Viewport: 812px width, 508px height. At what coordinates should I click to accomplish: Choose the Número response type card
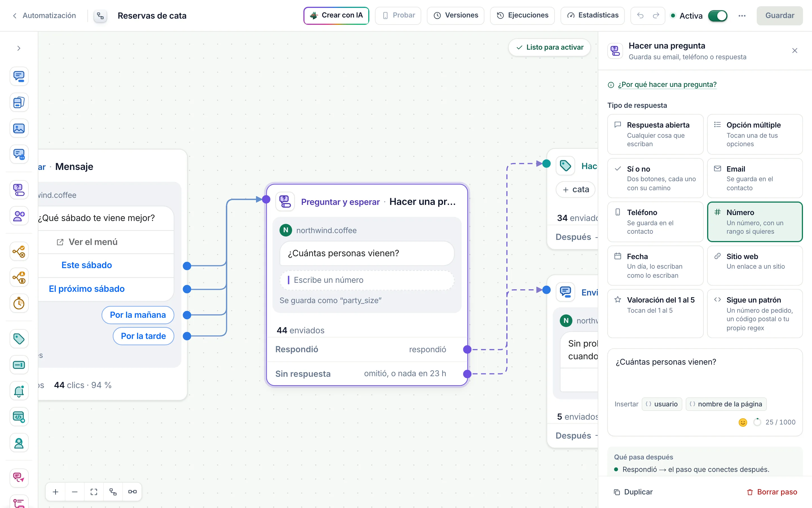click(754, 222)
